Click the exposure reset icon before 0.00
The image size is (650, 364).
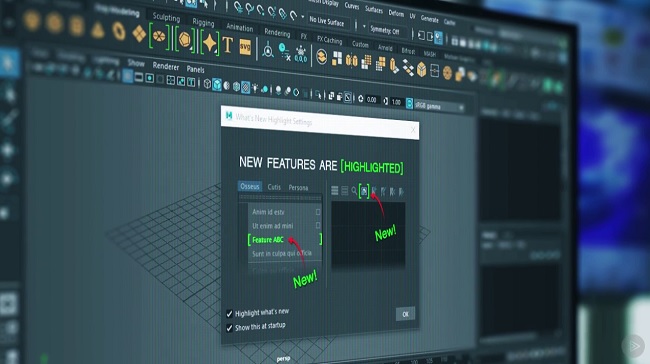click(360, 99)
